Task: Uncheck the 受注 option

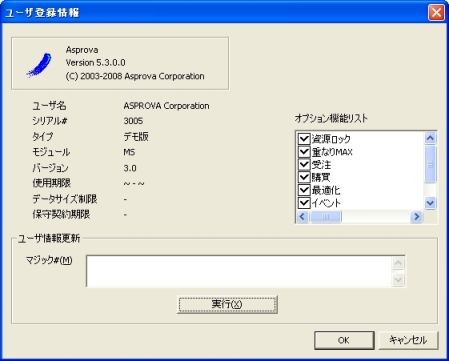Action: (304, 164)
